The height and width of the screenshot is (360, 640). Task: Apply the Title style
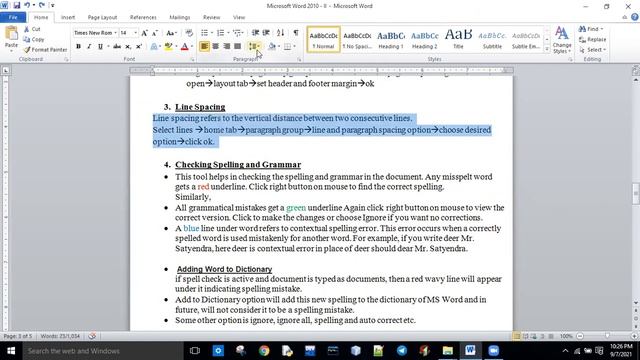(x=458, y=39)
